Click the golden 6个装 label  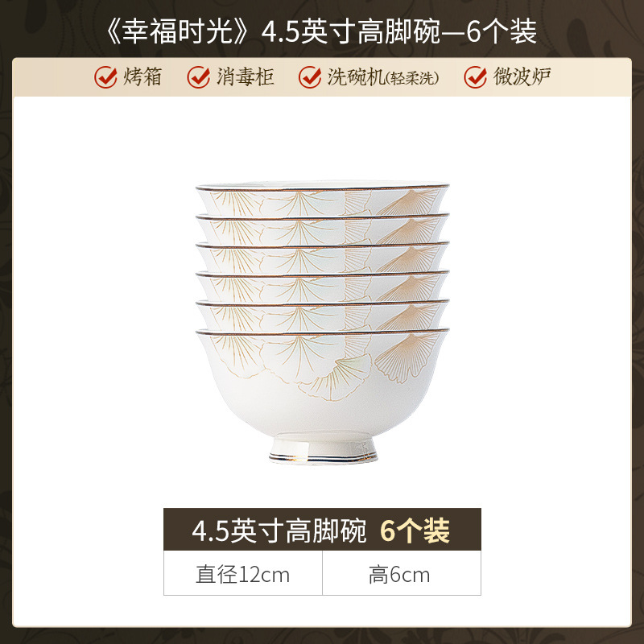coord(415,530)
